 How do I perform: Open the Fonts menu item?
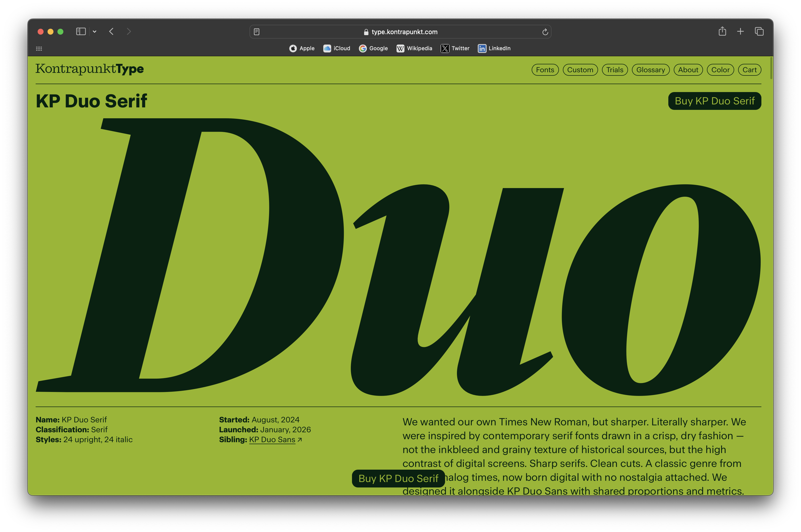(545, 70)
